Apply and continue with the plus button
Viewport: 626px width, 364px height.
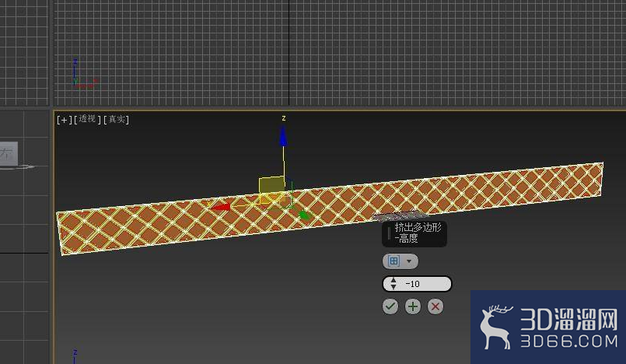tap(413, 306)
